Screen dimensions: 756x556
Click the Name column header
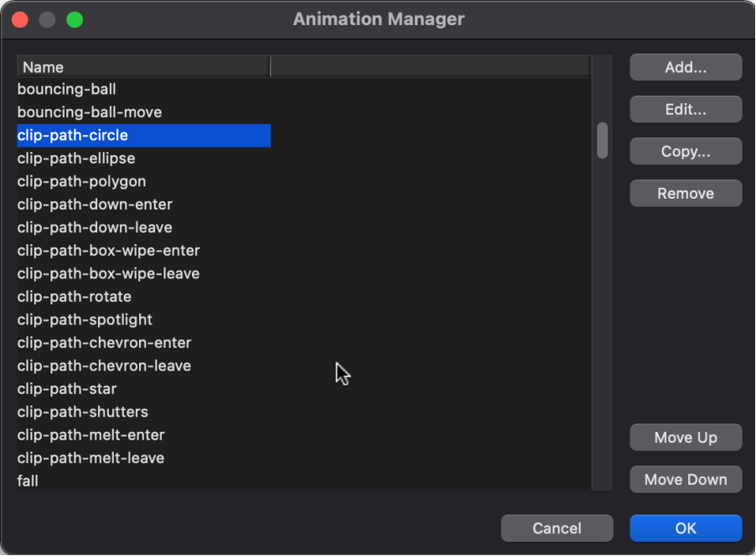coord(143,67)
